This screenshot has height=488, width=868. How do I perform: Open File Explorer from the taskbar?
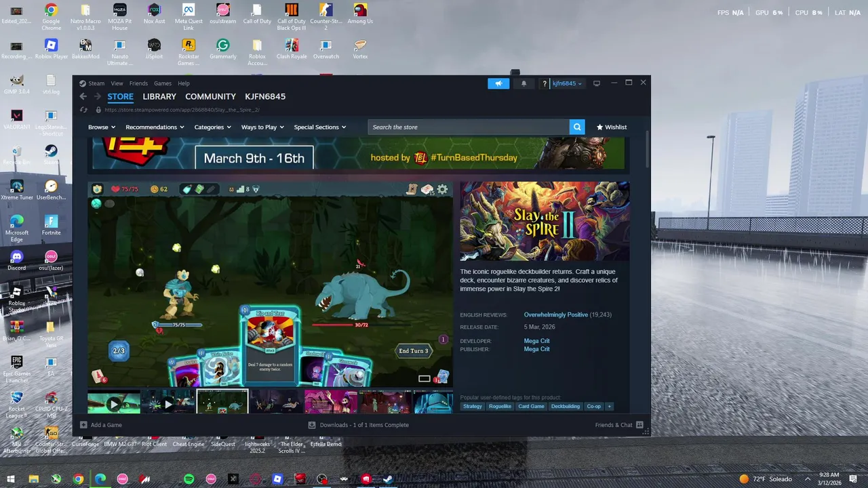(x=34, y=479)
